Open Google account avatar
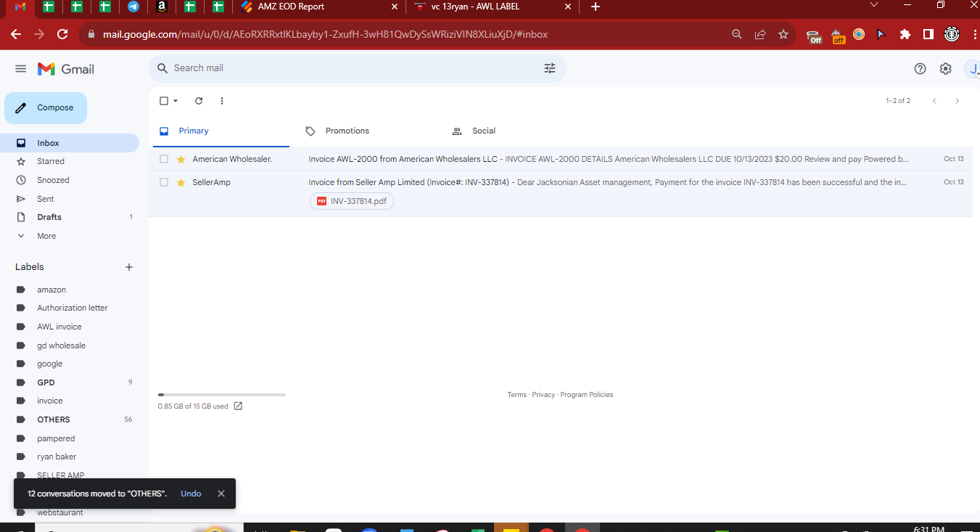The width and height of the screenshot is (980, 532). 973,69
